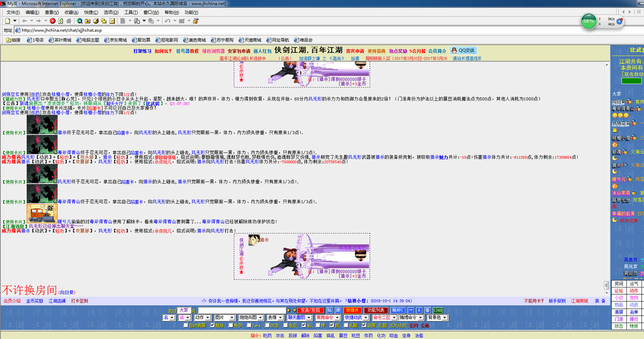Screen dimensions: 644x339
Task: Click the 唯品会 bookmark
Action: (303, 40)
